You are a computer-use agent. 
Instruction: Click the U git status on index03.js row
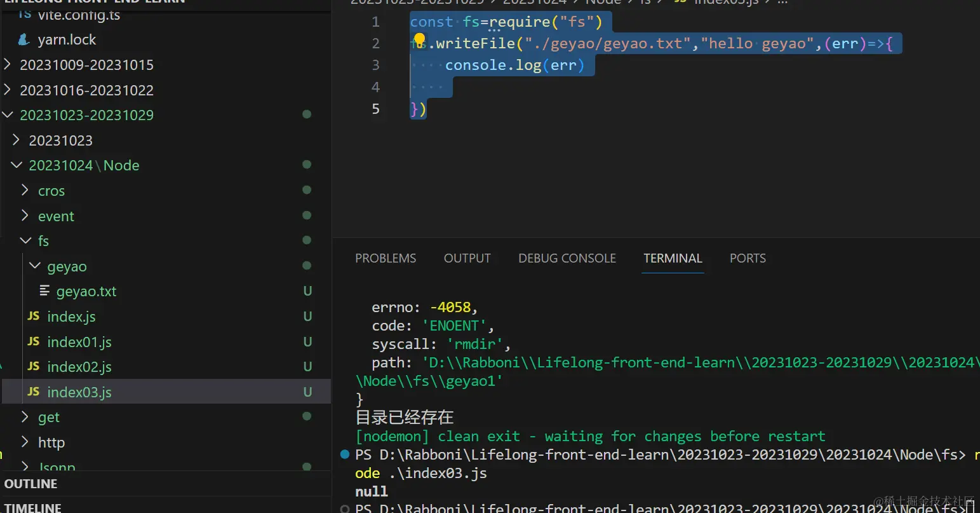point(307,392)
